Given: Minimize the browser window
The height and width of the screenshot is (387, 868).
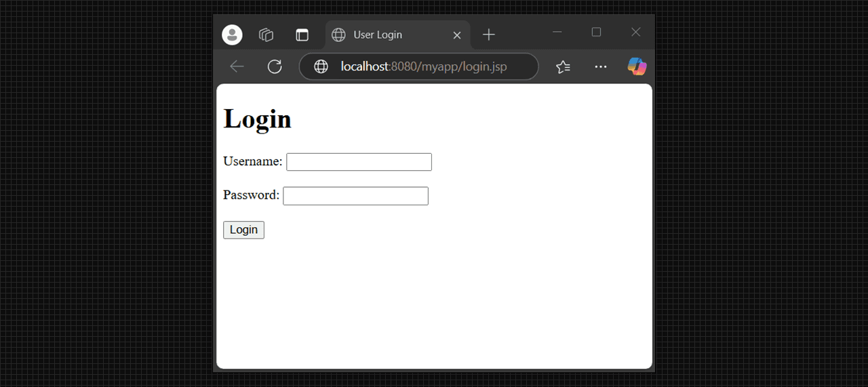Looking at the screenshot, I should click(x=557, y=32).
